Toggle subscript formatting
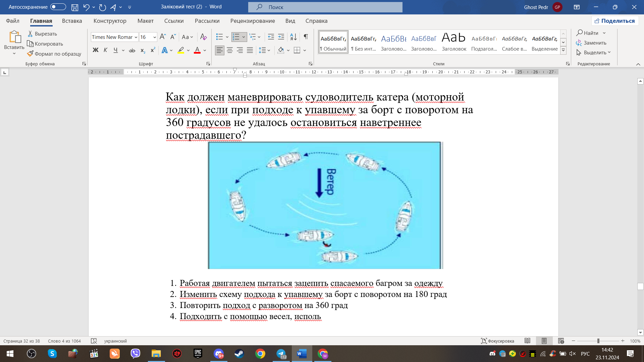The image size is (644, 362). pos(143,50)
